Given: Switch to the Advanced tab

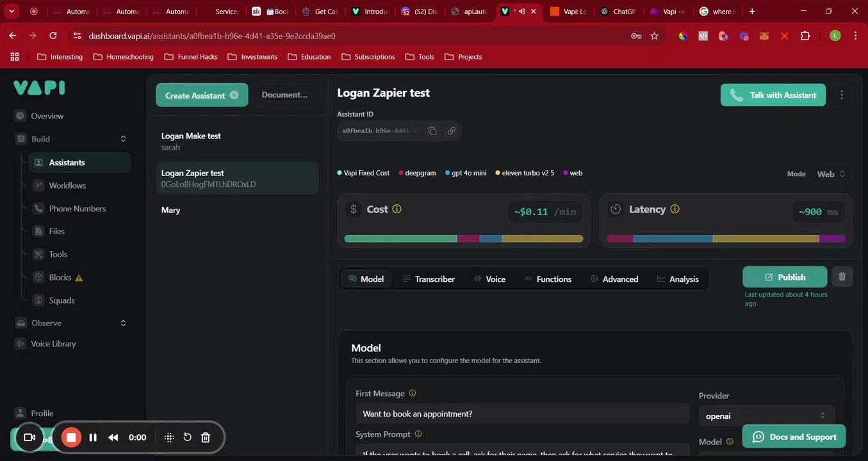Looking at the screenshot, I should [614, 279].
